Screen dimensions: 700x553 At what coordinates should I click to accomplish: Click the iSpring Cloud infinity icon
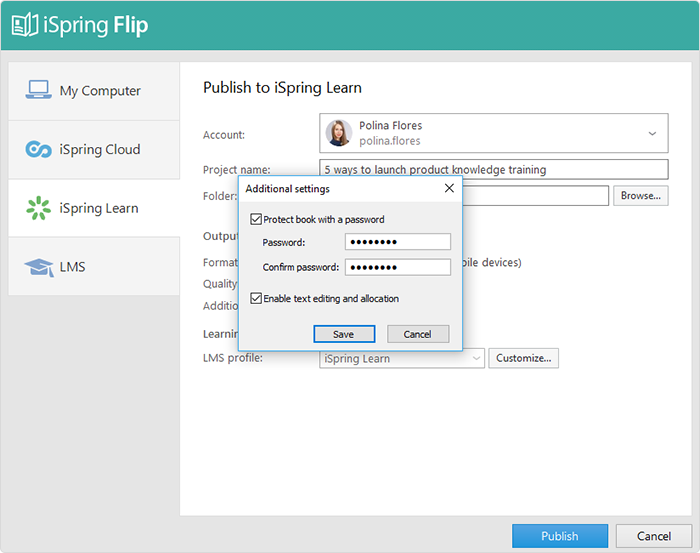pyautogui.click(x=38, y=149)
